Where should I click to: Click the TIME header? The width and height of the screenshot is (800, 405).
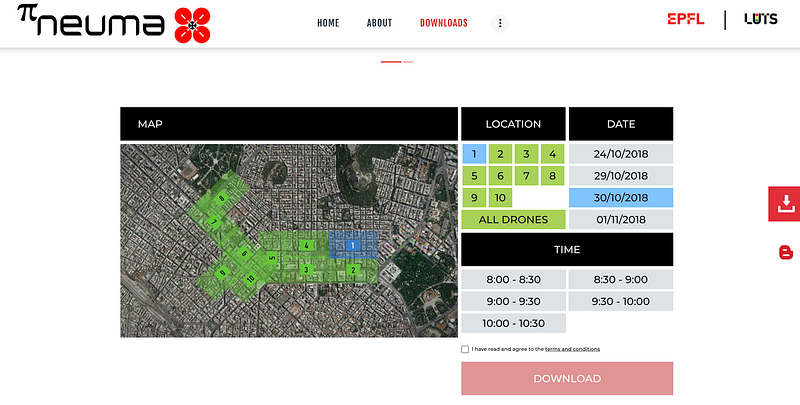pyautogui.click(x=567, y=249)
